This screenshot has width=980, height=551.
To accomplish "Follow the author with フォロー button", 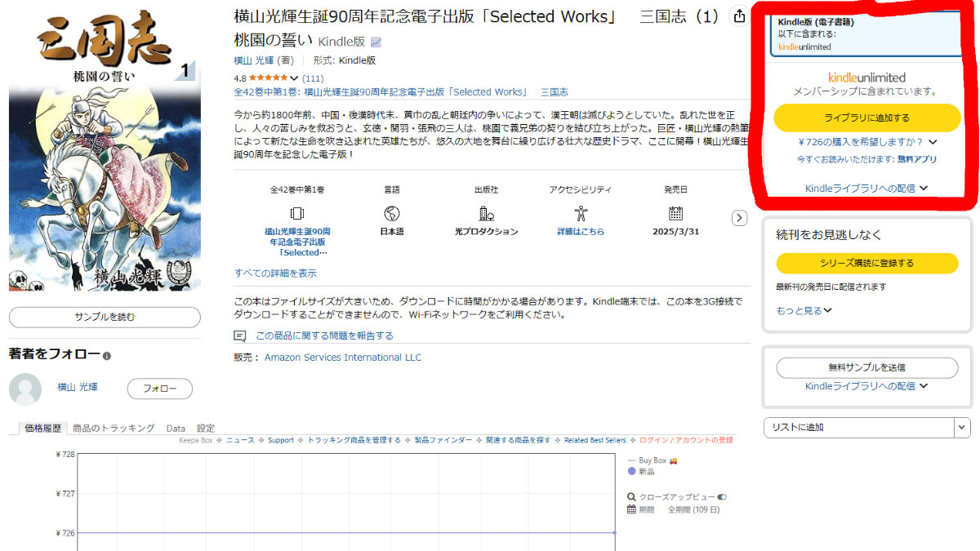I will (160, 389).
